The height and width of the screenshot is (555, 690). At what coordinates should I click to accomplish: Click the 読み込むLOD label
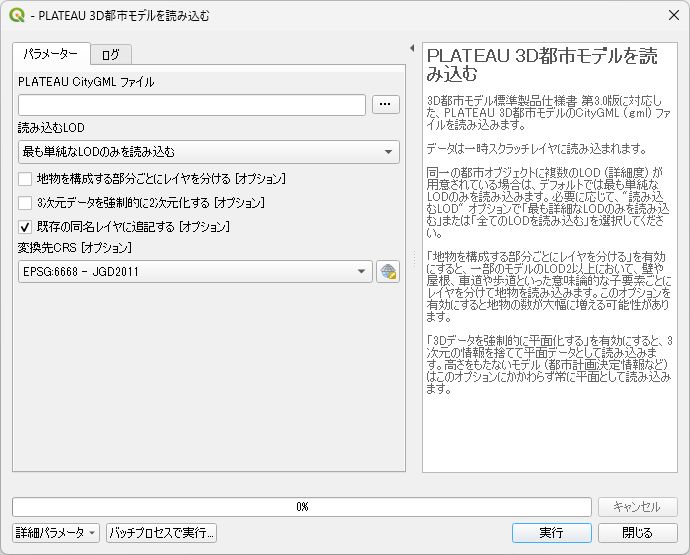click(51, 128)
